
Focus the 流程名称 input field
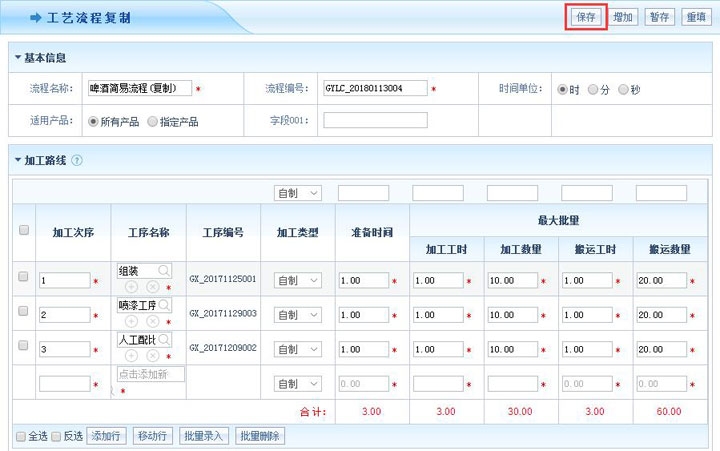[140, 88]
